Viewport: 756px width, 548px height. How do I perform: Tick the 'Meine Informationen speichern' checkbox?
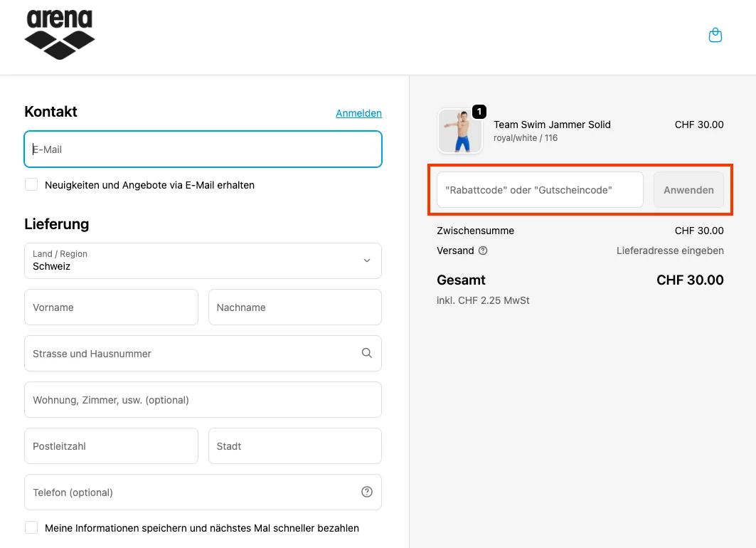tap(31, 528)
